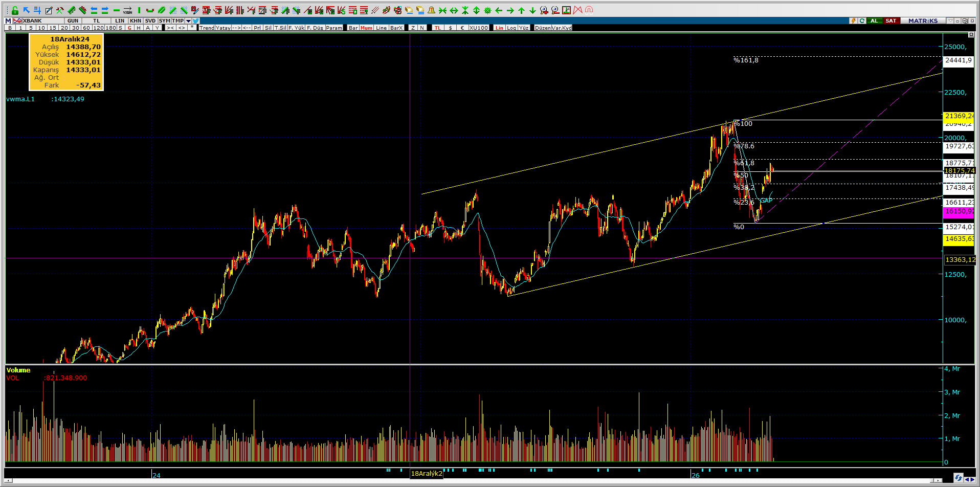Click the green padlock lock icon
The width and height of the screenshot is (980, 487).
pyautogui.click(x=15, y=10)
